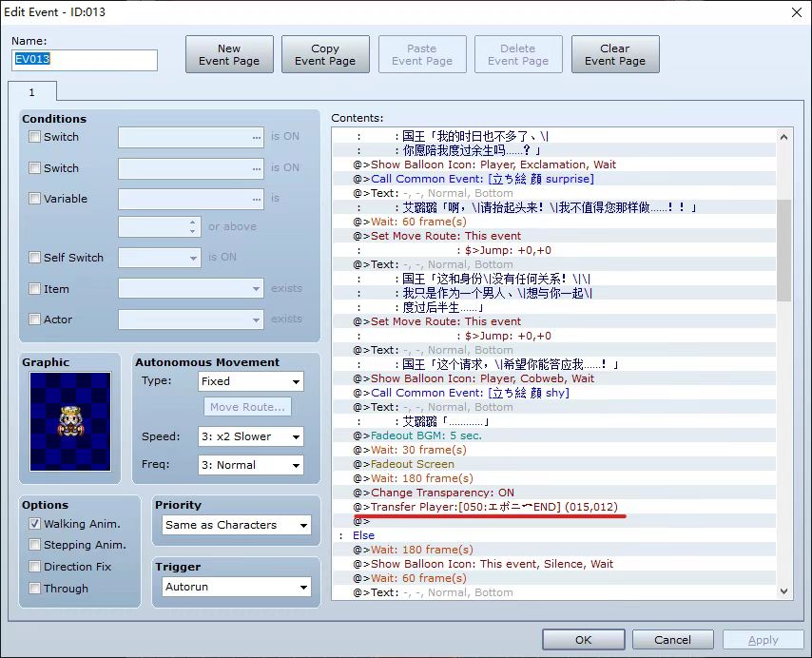Image resolution: width=812 pixels, height=658 pixels.
Task: Click the Variable selector field
Action: (x=191, y=200)
